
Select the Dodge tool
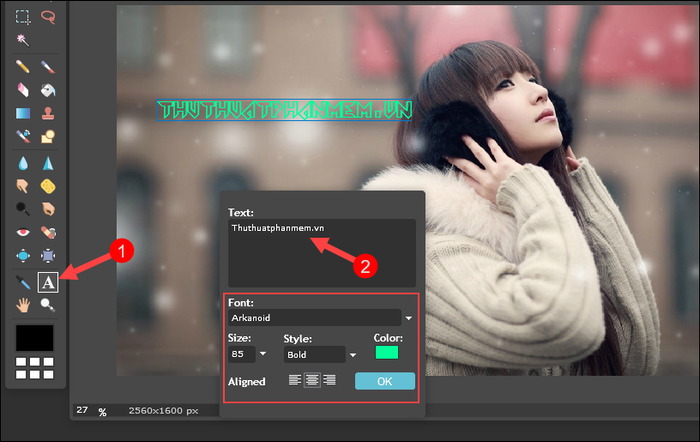point(23,209)
